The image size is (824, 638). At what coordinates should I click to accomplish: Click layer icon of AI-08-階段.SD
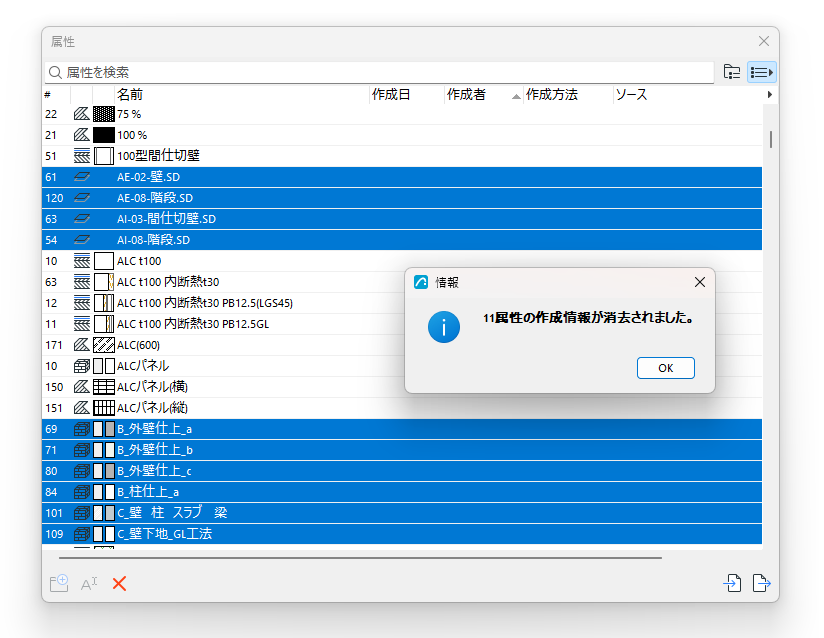pyautogui.click(x=81, y=240)
